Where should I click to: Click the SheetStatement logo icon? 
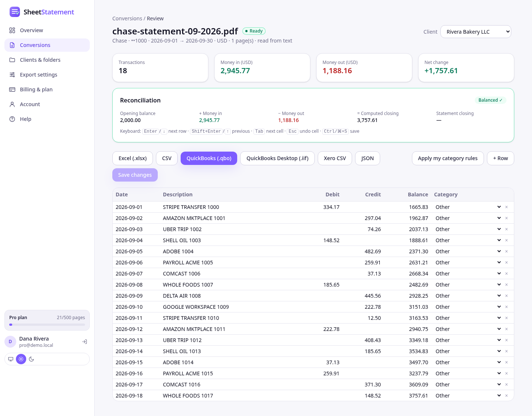15,12
